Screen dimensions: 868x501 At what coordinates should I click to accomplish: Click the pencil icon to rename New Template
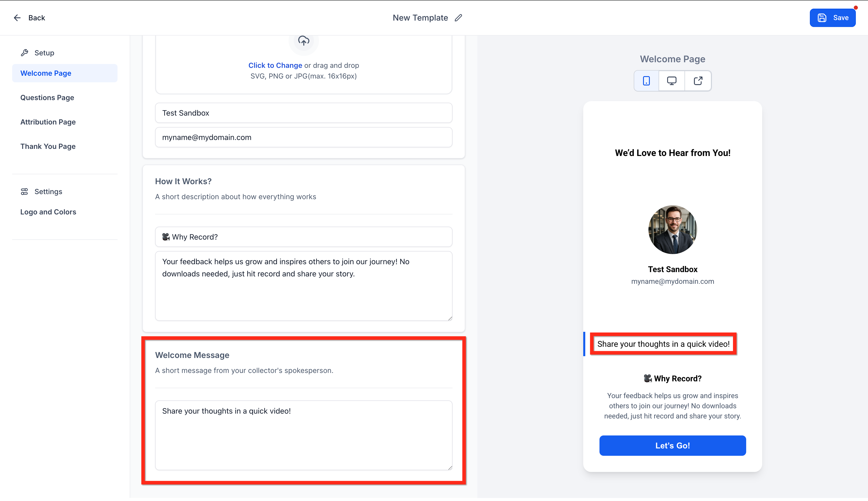coord(458,18)
